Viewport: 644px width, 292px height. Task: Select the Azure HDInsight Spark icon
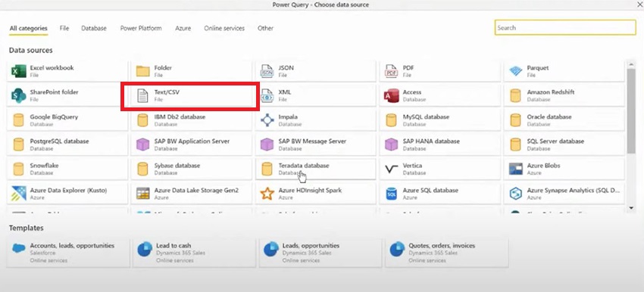pyautogui.click(x=267, y=194)
